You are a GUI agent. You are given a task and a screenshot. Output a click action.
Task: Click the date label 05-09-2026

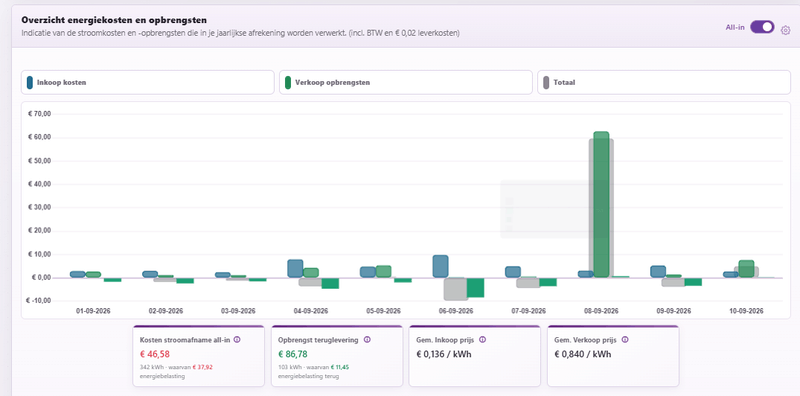384,311
